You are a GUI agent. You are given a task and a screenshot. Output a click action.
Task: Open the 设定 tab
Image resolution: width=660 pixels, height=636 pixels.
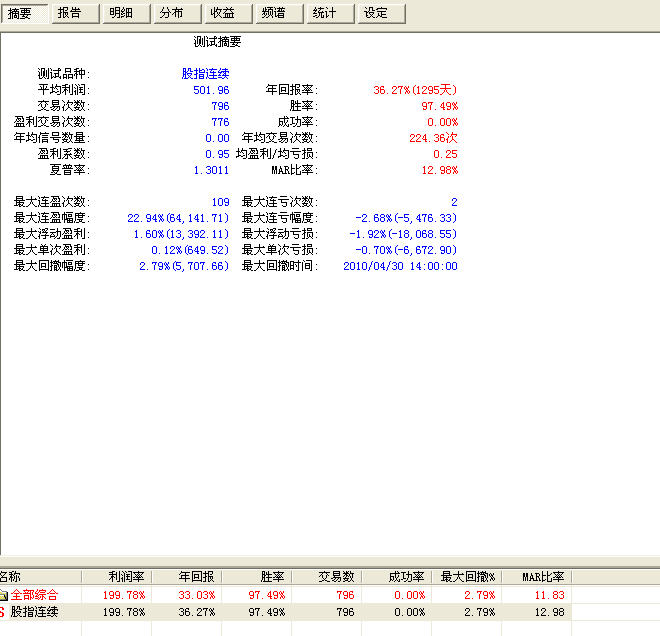(x=381, y=13)
